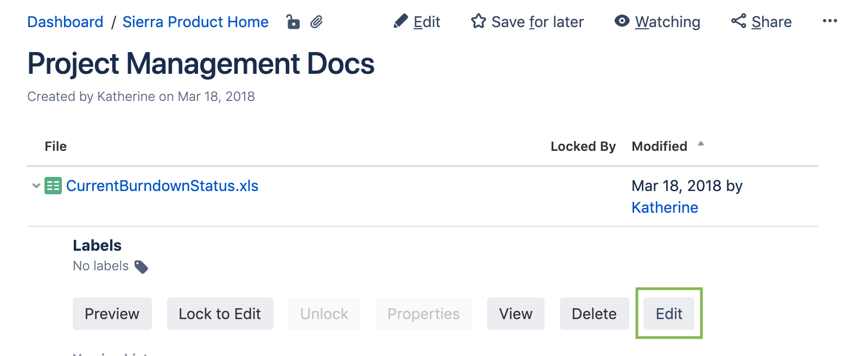Go to Dashboard breadcrumb
Image resolution: width=868 pixels, height=356 pixels.
pos(65,22)
